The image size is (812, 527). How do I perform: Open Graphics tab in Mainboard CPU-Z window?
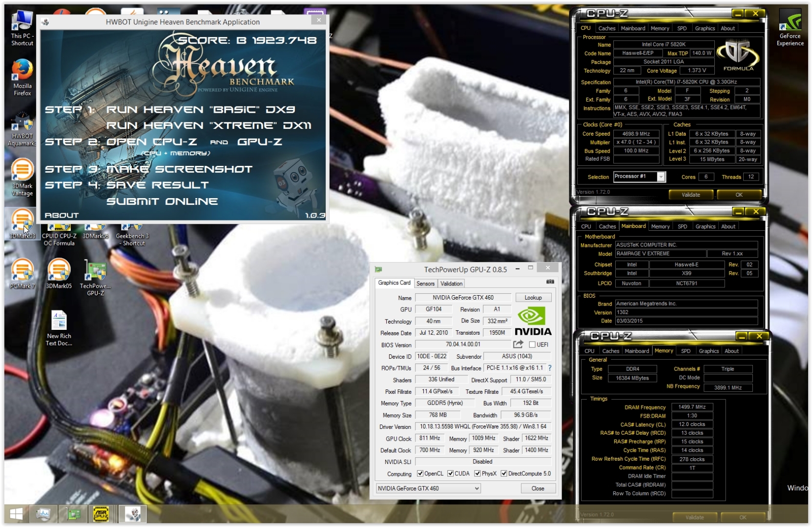(x=705, y=226)
